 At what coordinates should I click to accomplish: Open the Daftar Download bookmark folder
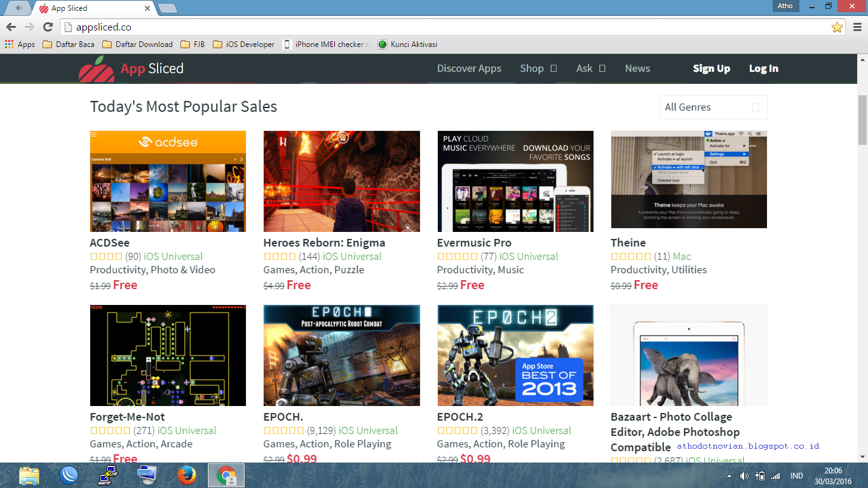click(137, 44)
